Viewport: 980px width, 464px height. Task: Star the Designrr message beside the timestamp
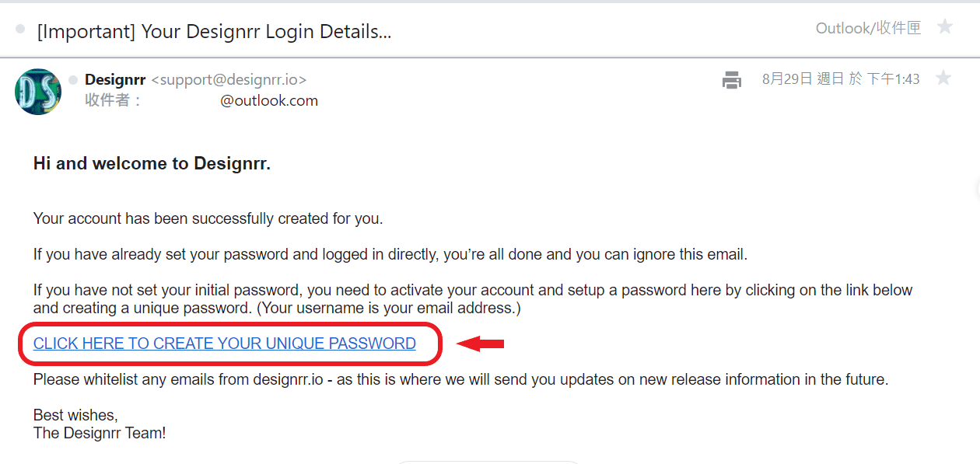tap(943, 78)
